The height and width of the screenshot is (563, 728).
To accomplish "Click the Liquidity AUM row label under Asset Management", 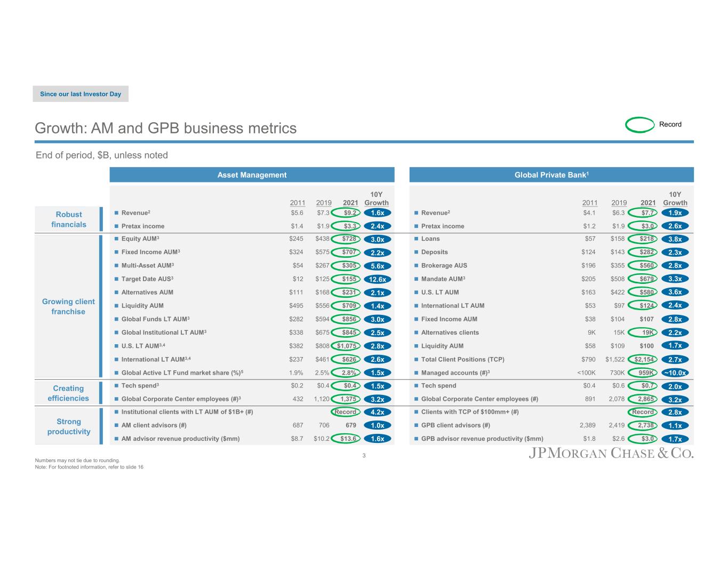I will tap(142, 306).
